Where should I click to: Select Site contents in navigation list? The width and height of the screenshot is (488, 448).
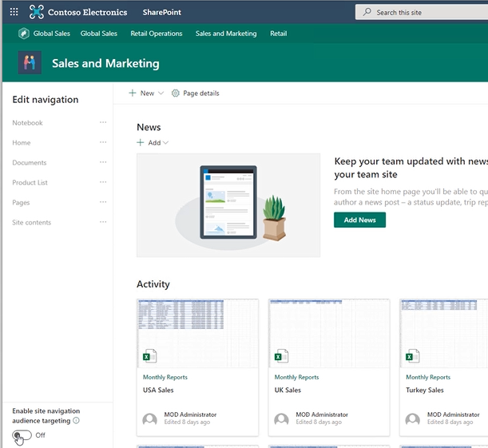[31, 222]
